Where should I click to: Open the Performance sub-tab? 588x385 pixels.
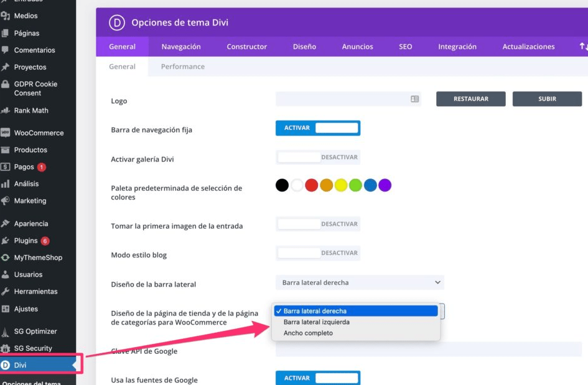(183, 67)
